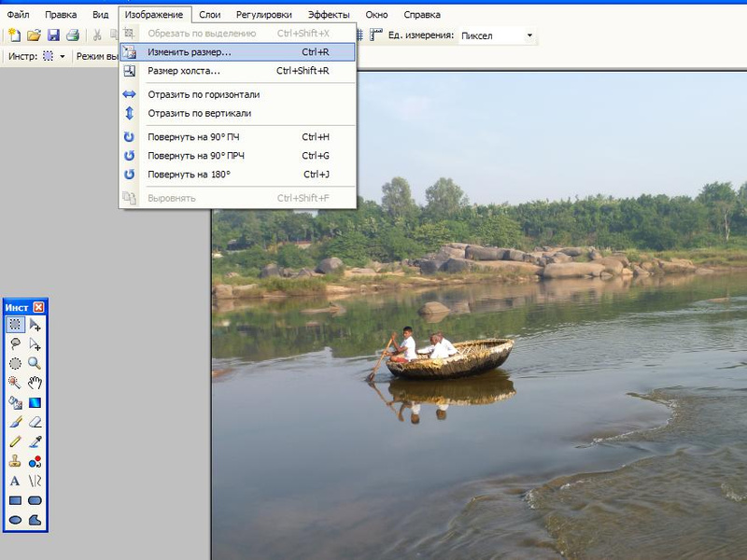The image size is (747, 560).
Task: Choose Размер холста from the menu
Action: click(x=184, y=71)
